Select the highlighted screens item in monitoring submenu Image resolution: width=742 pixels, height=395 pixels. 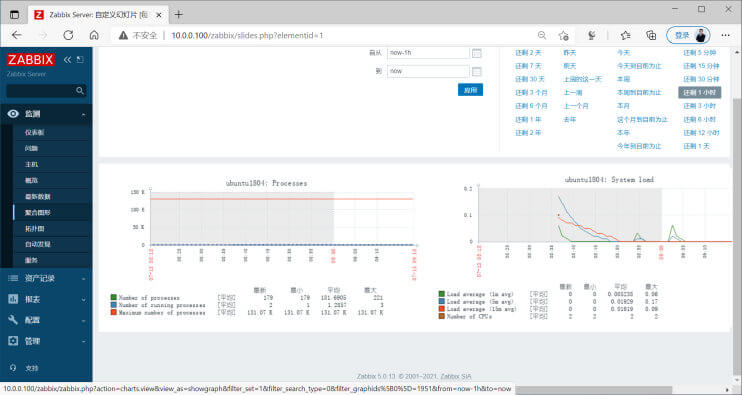53,212
